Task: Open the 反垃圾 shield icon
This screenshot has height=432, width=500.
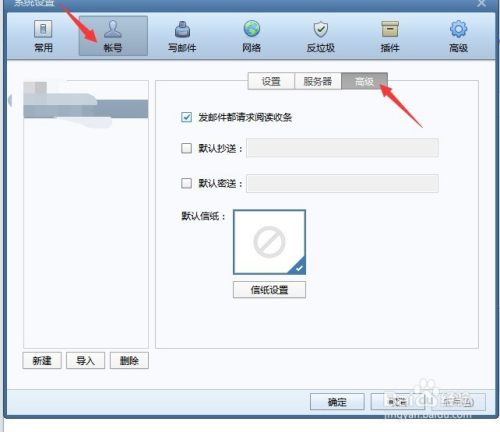Action: pos(321,29)
